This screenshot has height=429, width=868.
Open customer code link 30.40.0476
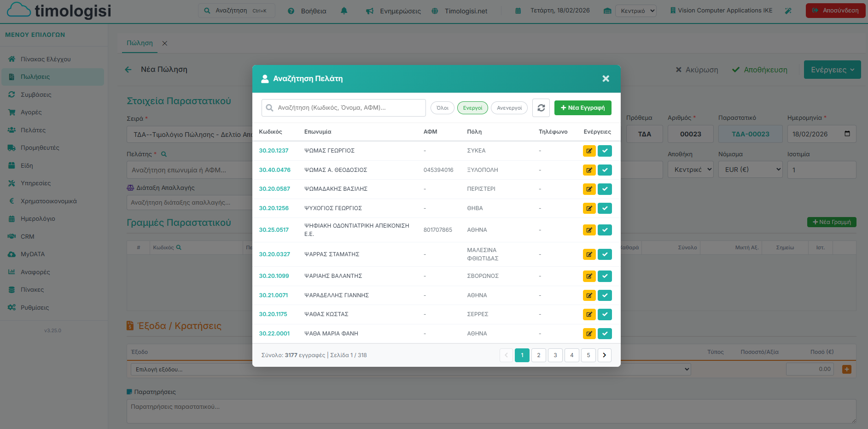click(x=274, y=170)
